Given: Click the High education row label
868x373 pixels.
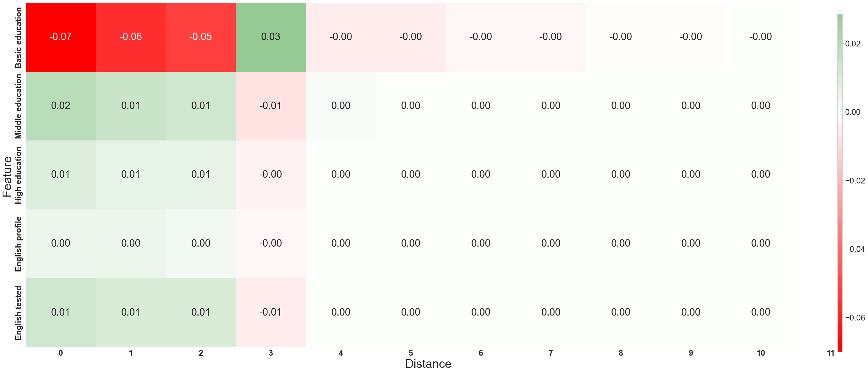Looking at the screenshot, I should (18, 175).
